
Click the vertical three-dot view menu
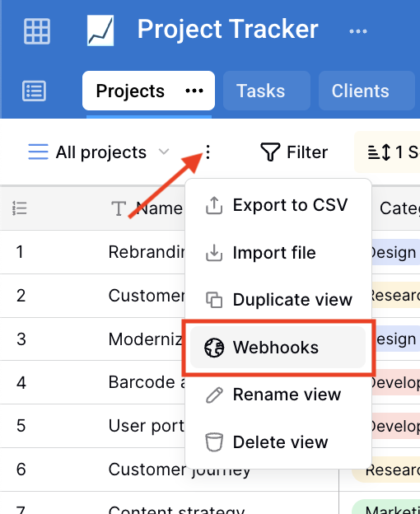pyautogui.click(x=208, y=152)
